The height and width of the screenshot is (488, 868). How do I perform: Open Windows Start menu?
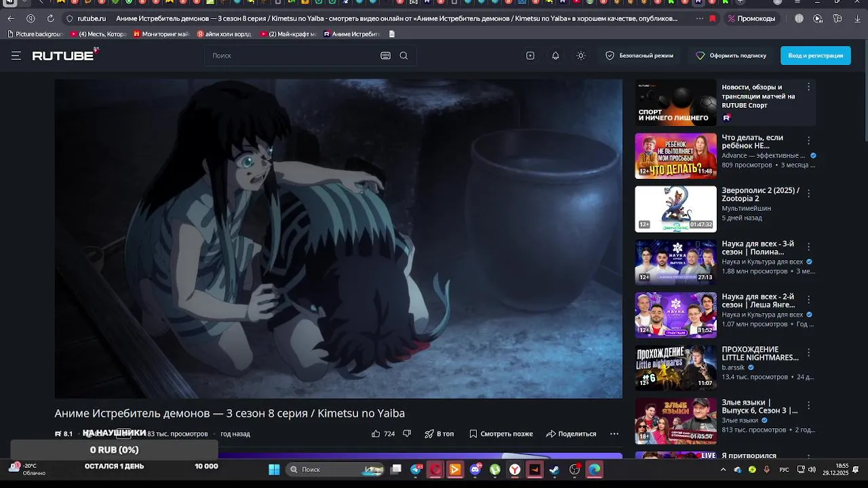click(274, 469)
